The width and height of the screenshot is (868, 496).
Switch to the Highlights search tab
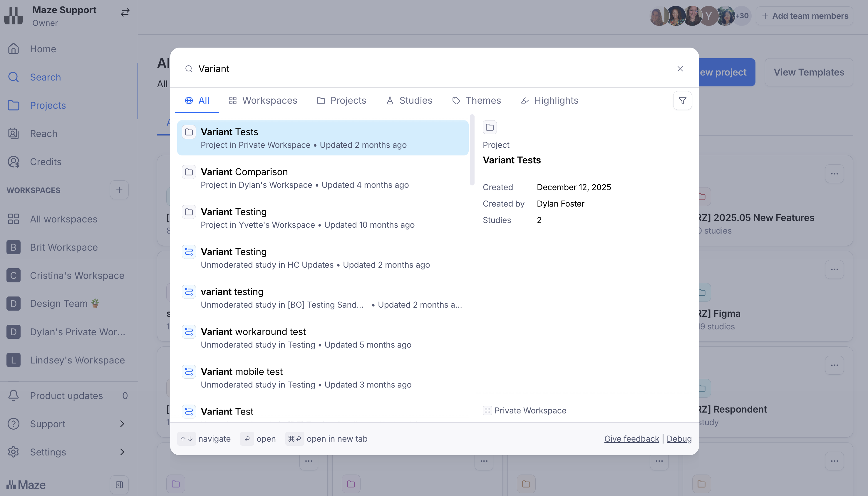[x=549, y=100]
